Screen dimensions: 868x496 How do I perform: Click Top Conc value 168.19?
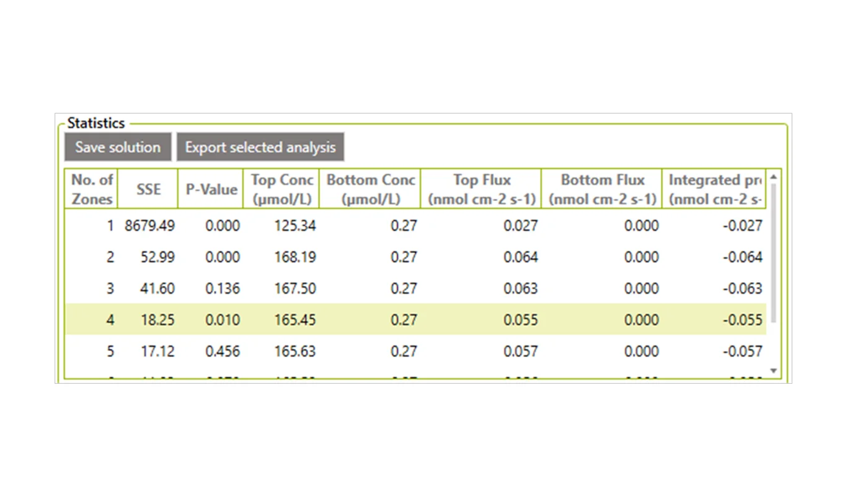pyautogui.click(x=295, y=257)
